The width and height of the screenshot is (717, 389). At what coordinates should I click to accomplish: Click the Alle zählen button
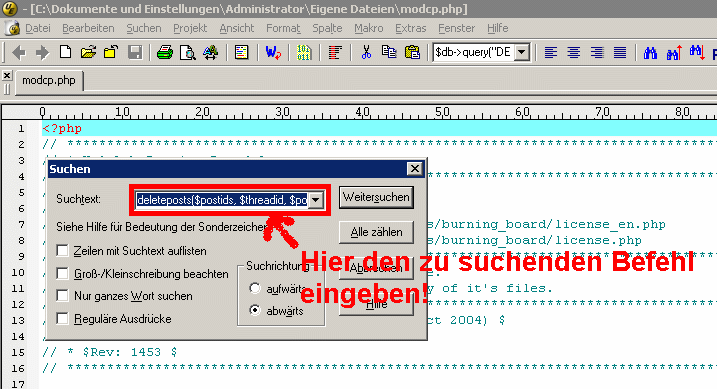click(x=376, y=232)
